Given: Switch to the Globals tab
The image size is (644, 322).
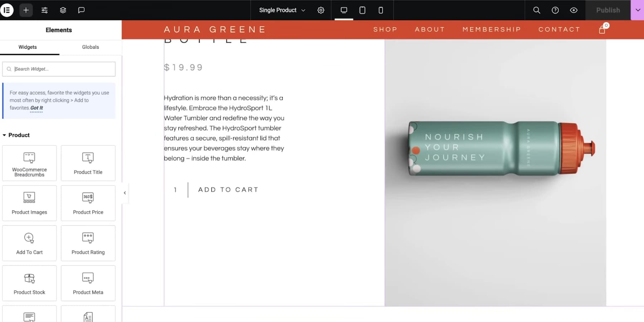Looking at the screenshot, I should click(91, 47).
